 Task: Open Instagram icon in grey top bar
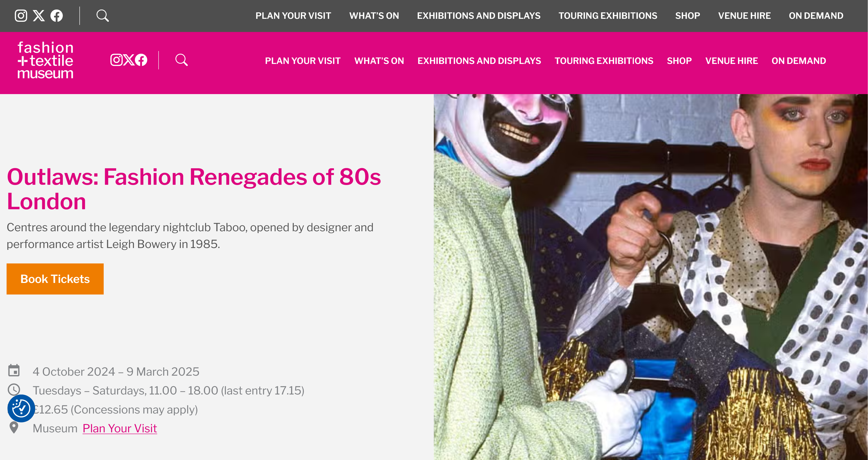point(21,15)
